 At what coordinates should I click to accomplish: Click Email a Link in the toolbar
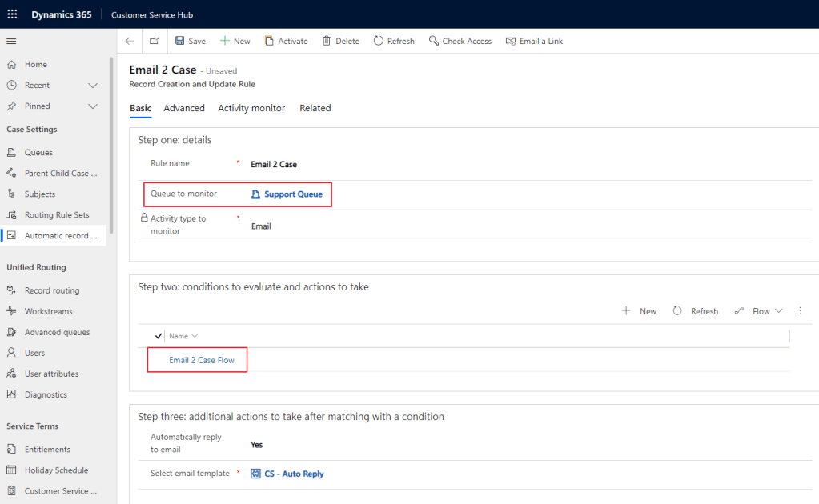[534, 41]
